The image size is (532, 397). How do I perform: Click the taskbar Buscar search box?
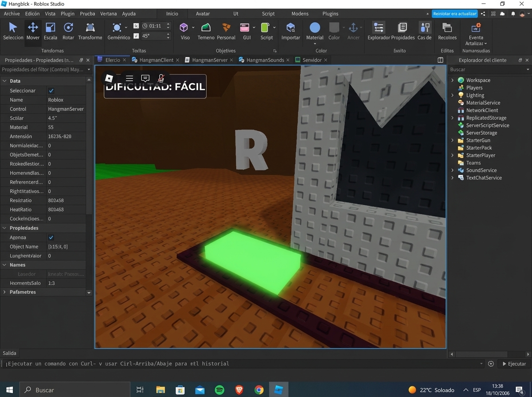tap(74, 390)
